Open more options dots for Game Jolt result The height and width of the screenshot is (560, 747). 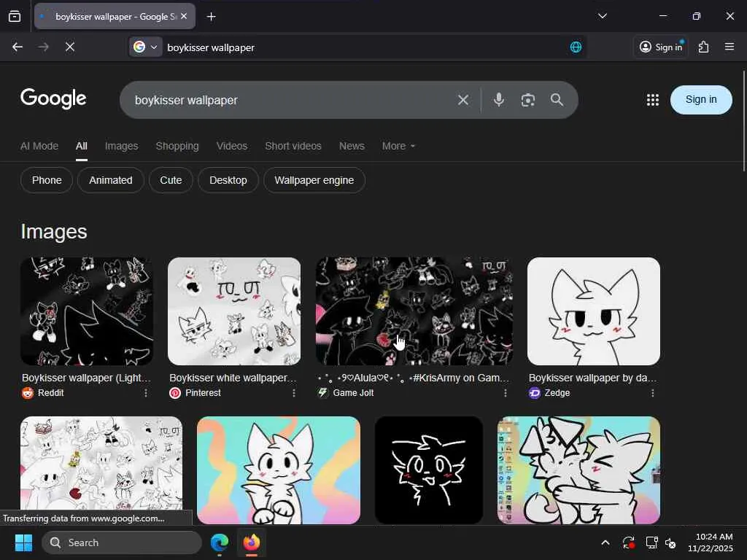(506, 393)
